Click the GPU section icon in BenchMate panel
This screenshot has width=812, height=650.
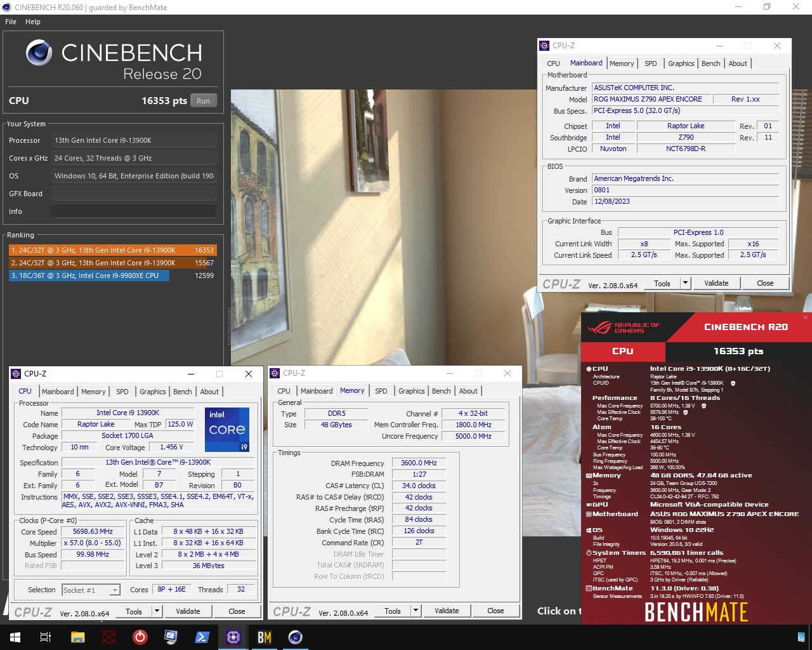point(589,505)
